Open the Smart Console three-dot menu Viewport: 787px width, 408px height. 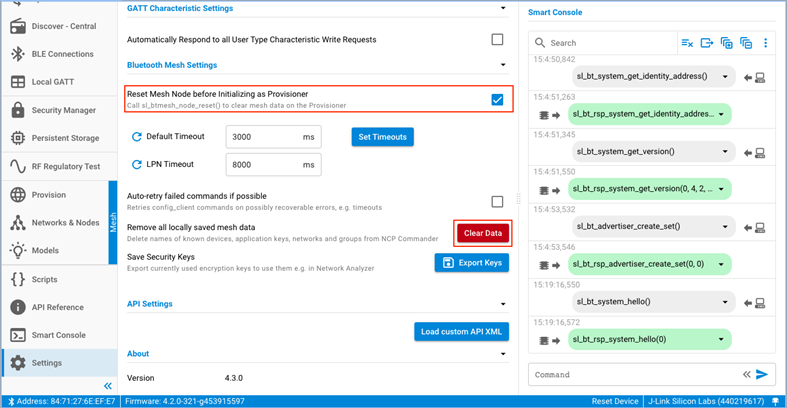tap(766, 43)
